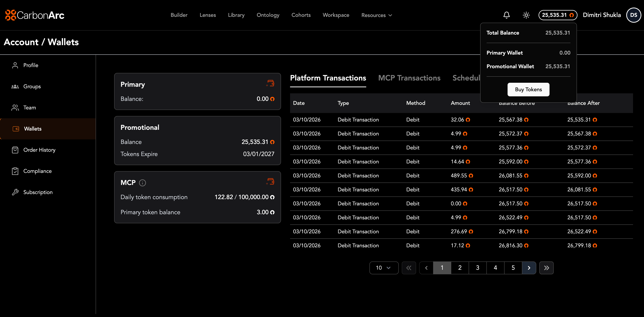The height and width of the screenshot is (317, 644).
Task: Click the CarbonArc logo
Action: click(x=35, y=15)
